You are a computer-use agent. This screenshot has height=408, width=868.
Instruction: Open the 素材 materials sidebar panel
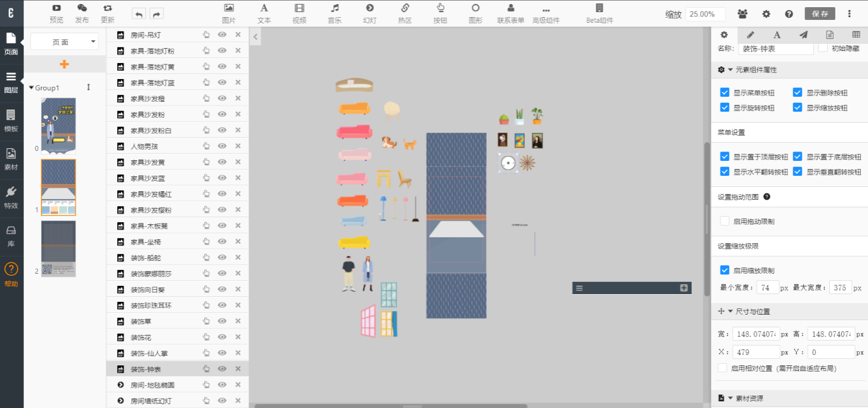[x=11, y=159]
